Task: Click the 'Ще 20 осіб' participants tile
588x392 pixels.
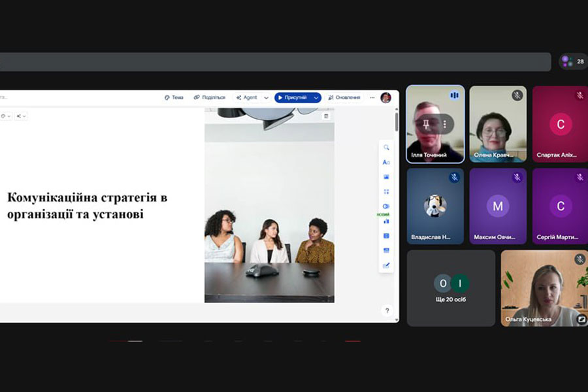Action: pos(451,288)
